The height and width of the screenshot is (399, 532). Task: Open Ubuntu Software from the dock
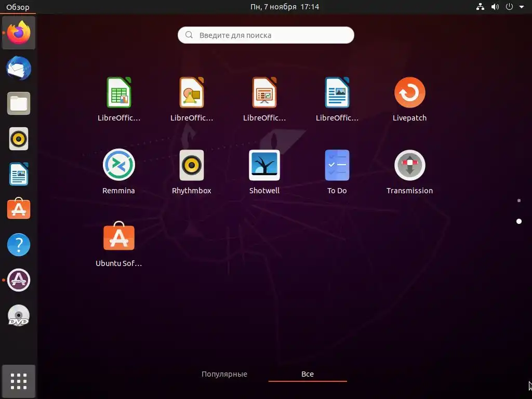point(19,209)
